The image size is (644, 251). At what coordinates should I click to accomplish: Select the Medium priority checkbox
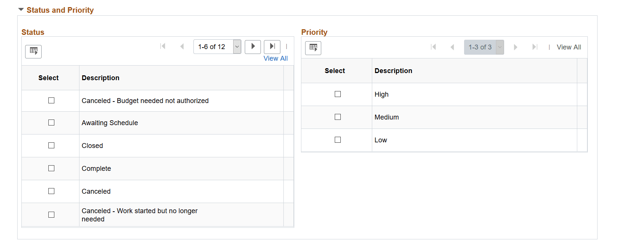(x=338, y=117)
